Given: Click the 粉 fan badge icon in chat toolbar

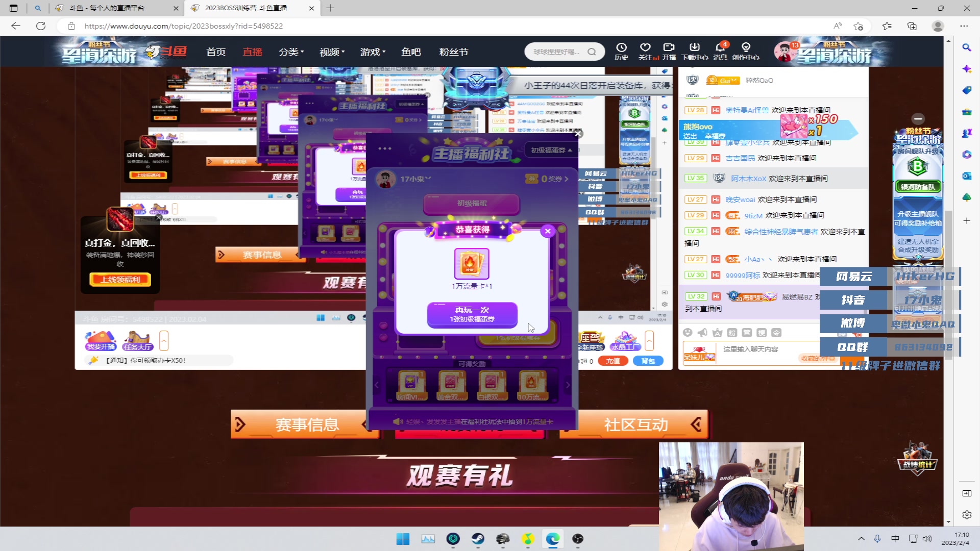Looking at the screenshot, I should pos(732,333).
